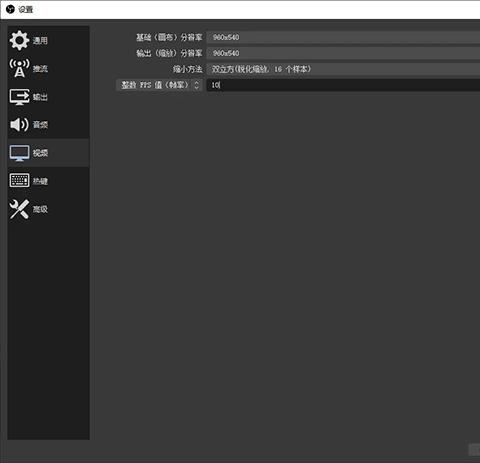Image resolution: width=480 pixels, height=463 pixels.
Task: Select the 热键 Hotkeys tab label
Action: [40, 181]
